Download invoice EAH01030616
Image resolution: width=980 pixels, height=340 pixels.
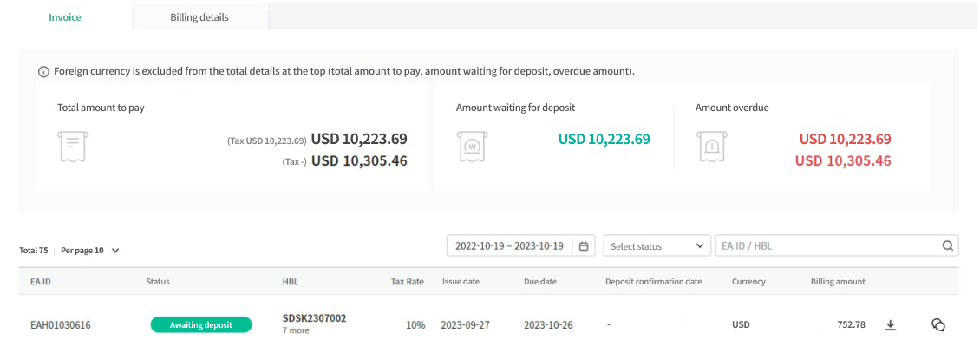click(891, 324)
